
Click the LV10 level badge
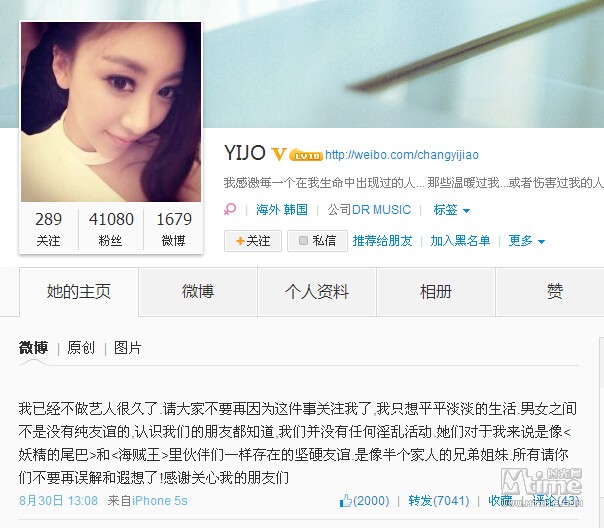pyautogui.click(x=306, y=155)
